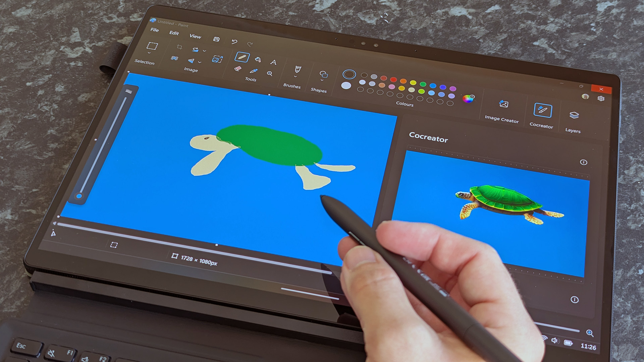Click the Redo button
This screenshot has width=644, height=362.
pos(251,44)
